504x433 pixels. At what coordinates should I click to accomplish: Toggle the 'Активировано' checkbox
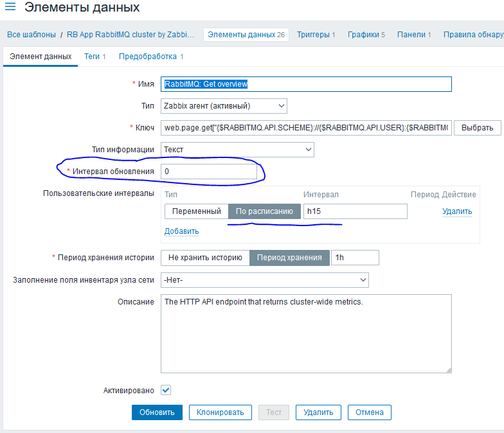tap(166, 391)
